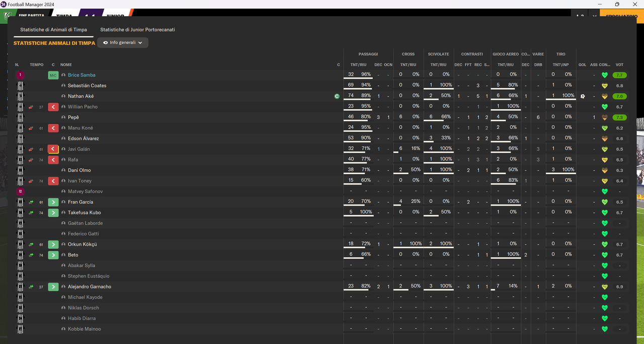Click the PASSAGGI group column header
644x344 pixels.
(368, 54)
